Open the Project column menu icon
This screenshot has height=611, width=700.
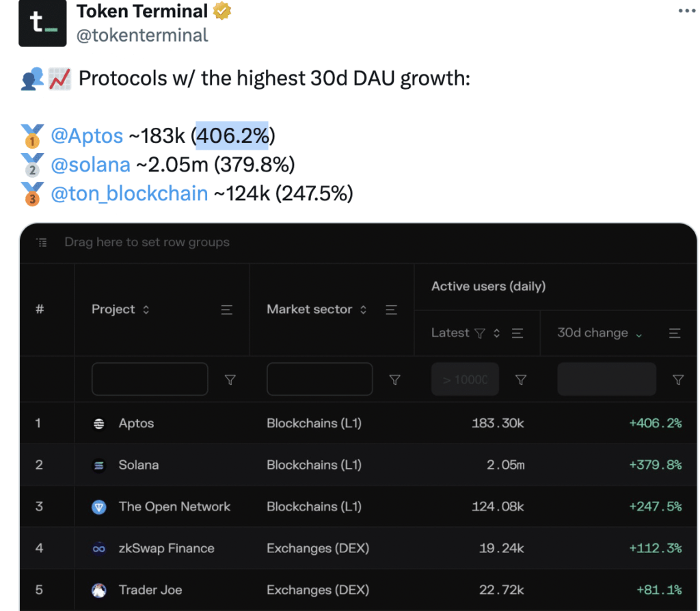227,310
